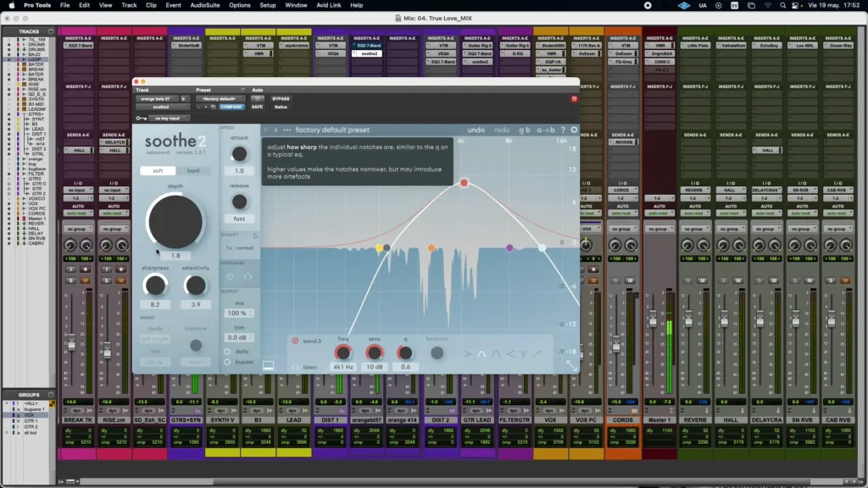Open the File menu
Image resolution: width=868 pixels, height=488 pixels.
point(64,6)
